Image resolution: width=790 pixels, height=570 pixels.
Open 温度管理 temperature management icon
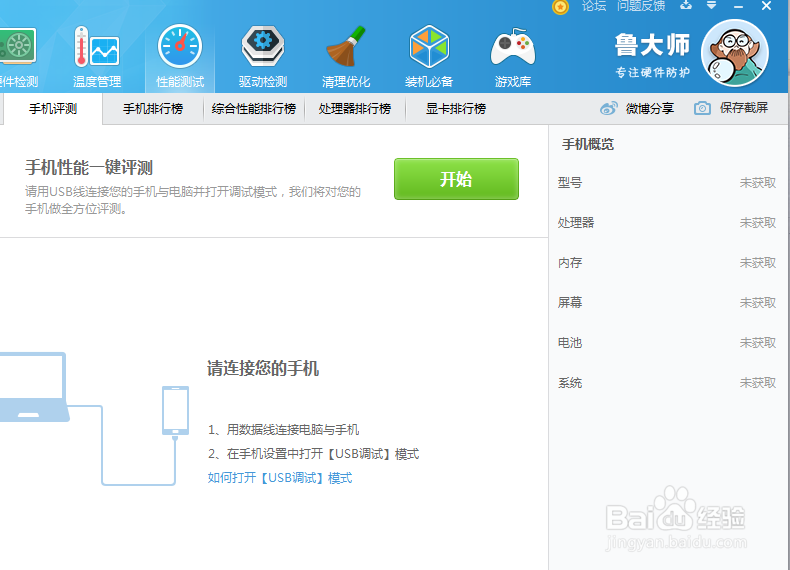pyautogui.click(x=97, y=47)
